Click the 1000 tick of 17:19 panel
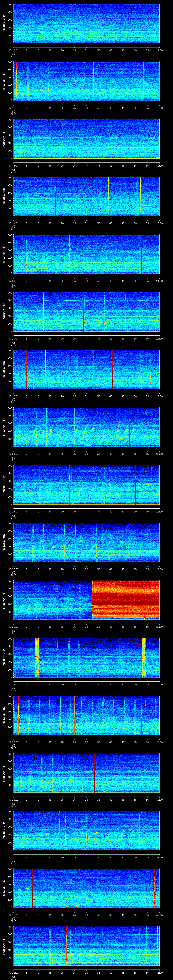 [9, 178]
